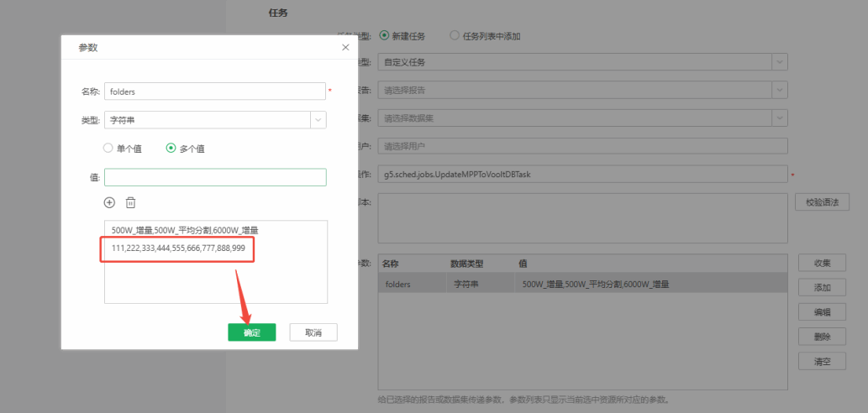868x413 pixels.
Task: Click the 添加 parameter button
Action: (x=822, y=288)
